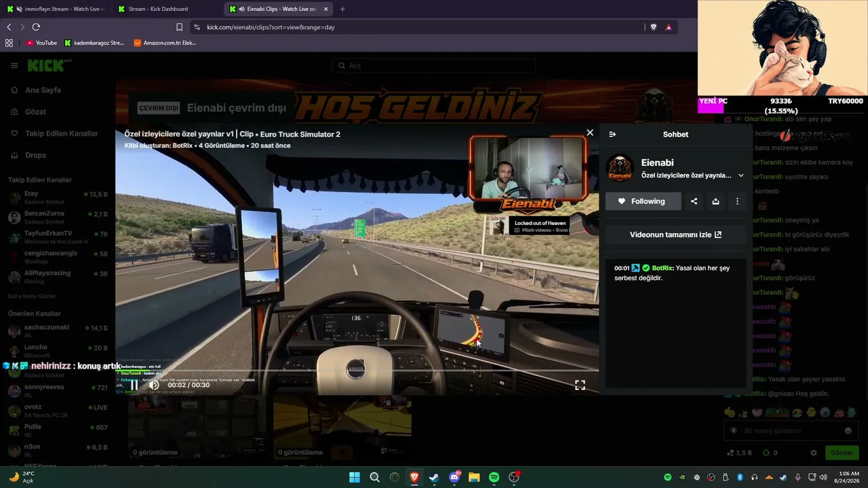
Task: Open n3on recommended channel
Action: click(58, 450)
